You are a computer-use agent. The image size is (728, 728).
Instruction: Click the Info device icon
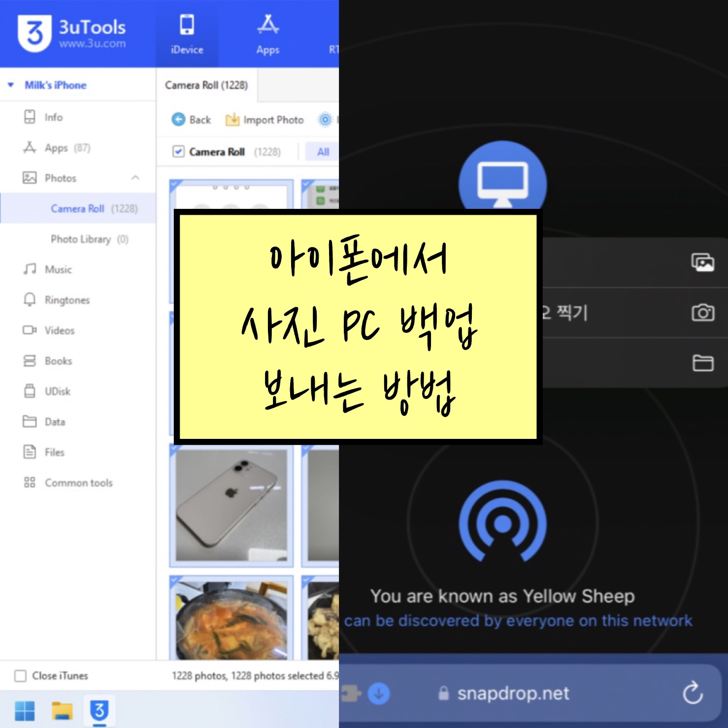pos(30,117)
